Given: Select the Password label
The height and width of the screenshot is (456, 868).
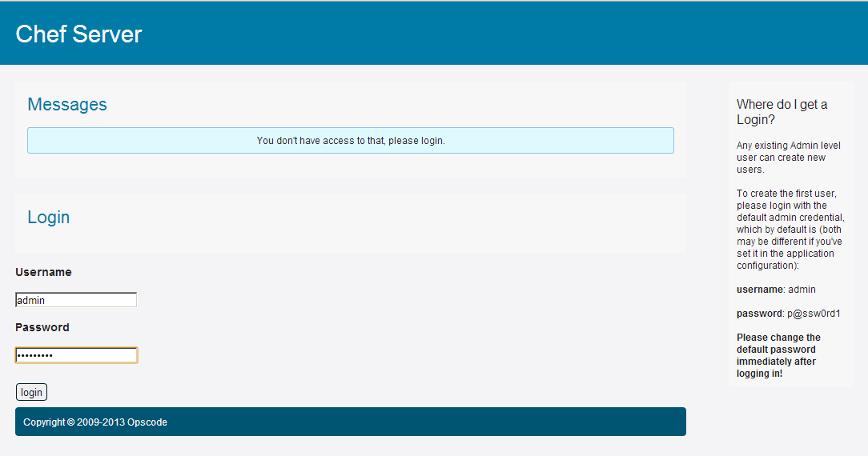Looking at the screenshot, I should pyautogui.click(x=42, y=327).
